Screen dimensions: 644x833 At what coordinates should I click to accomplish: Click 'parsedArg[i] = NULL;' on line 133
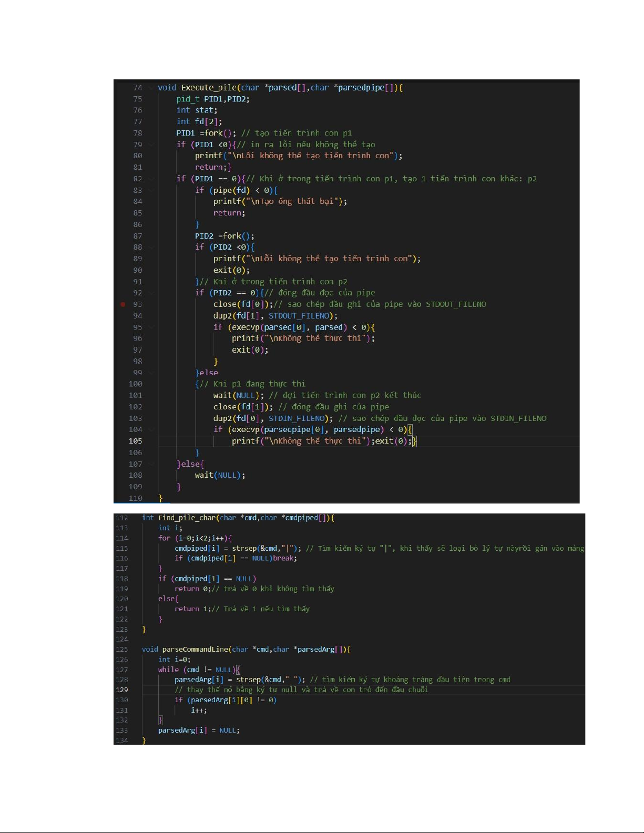[x=199, y=731]
